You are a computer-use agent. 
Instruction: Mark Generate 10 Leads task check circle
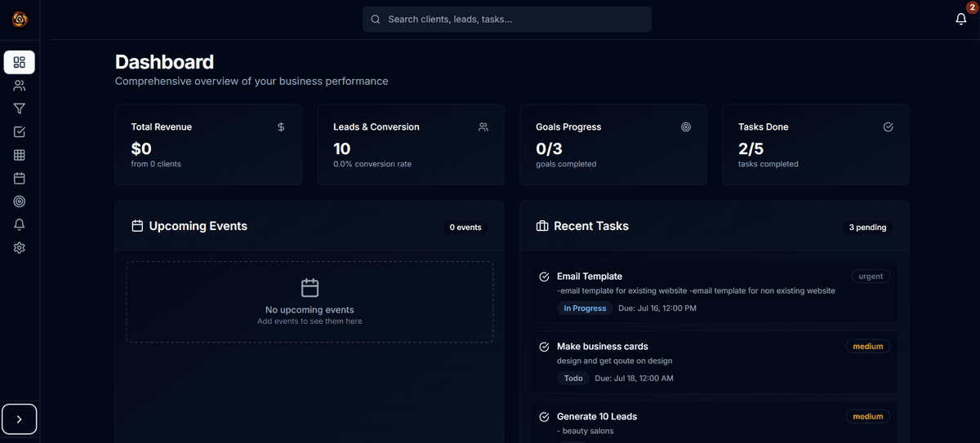544,417
